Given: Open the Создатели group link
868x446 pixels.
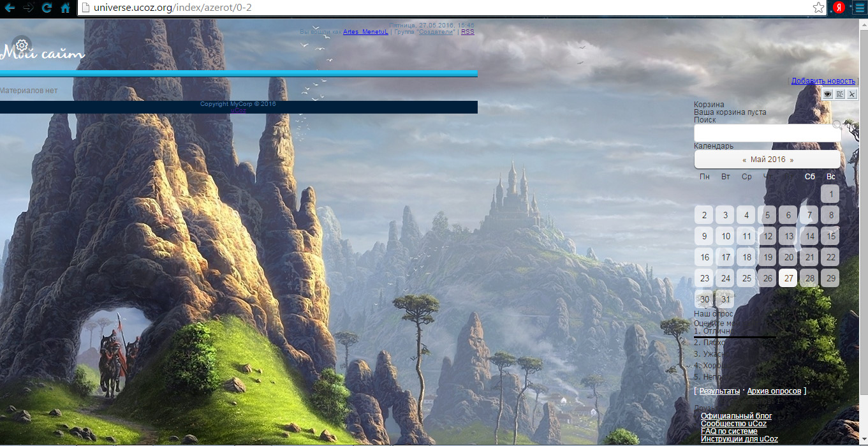Looking at the screenshot, I should (x=436, y=32).
